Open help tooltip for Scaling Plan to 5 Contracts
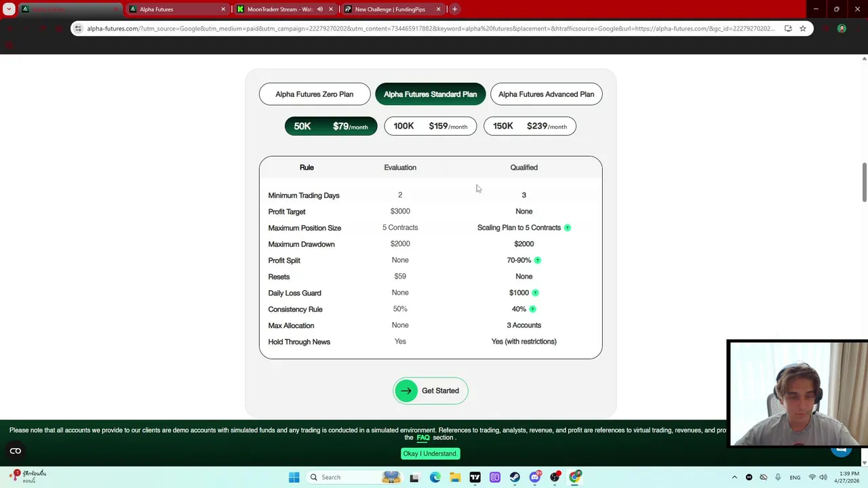 (x=568, y=228)
